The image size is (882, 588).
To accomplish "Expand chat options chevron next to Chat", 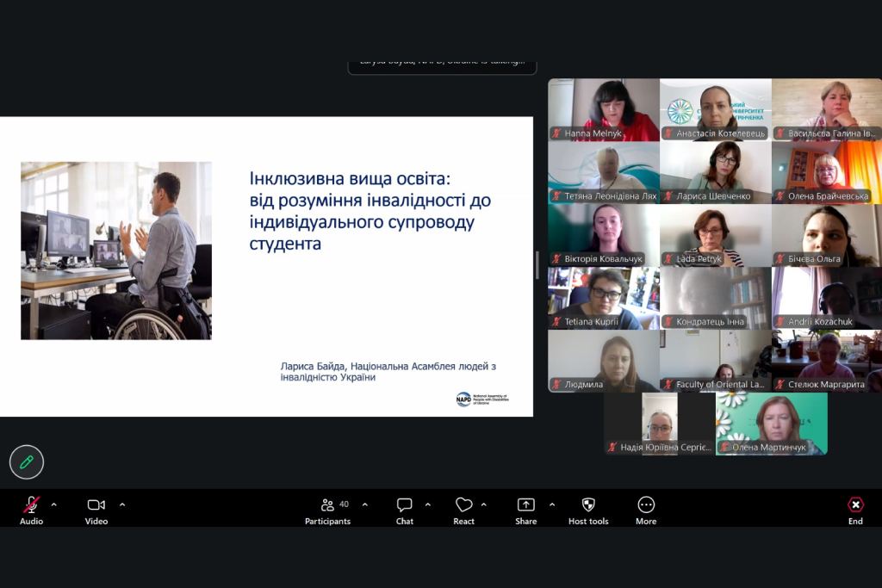I will (428, 504).
